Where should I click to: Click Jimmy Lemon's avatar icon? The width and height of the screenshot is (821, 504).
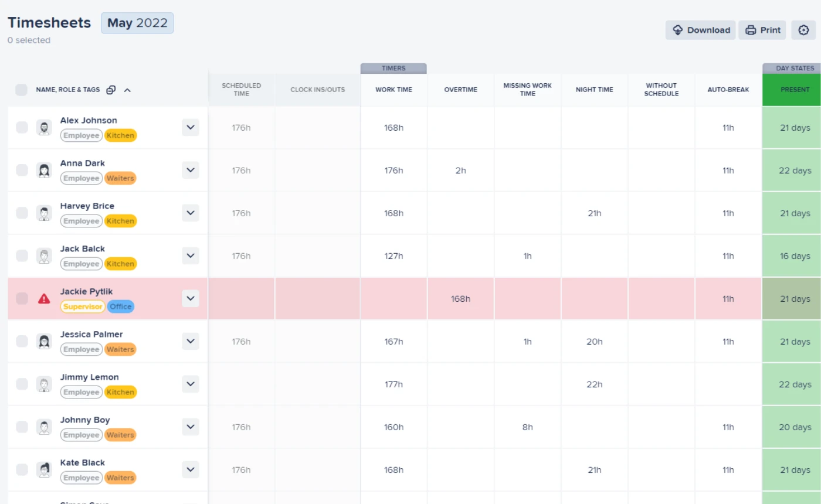[x=44, y=384]
